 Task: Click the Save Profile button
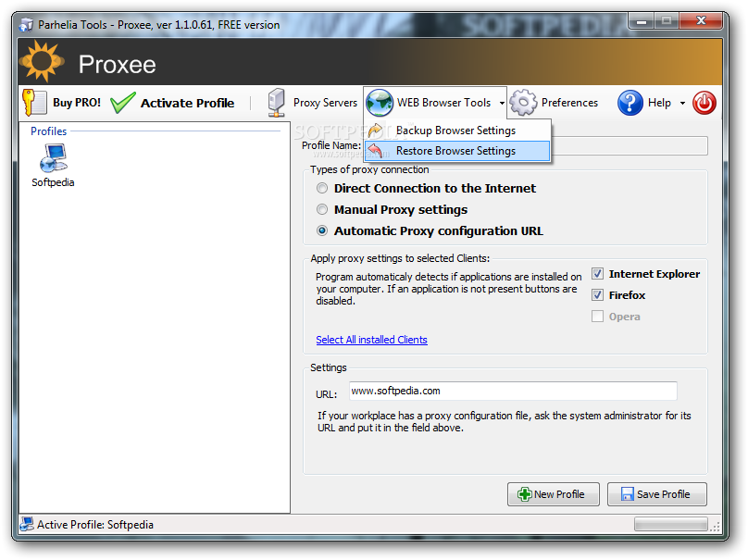[657, 494]
